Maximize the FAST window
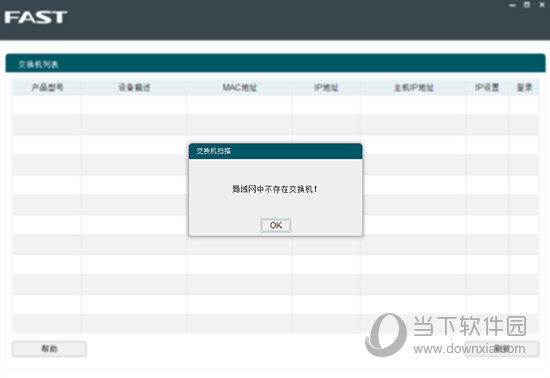Viewport: 550px width, 378px height. tap(527, 5)
